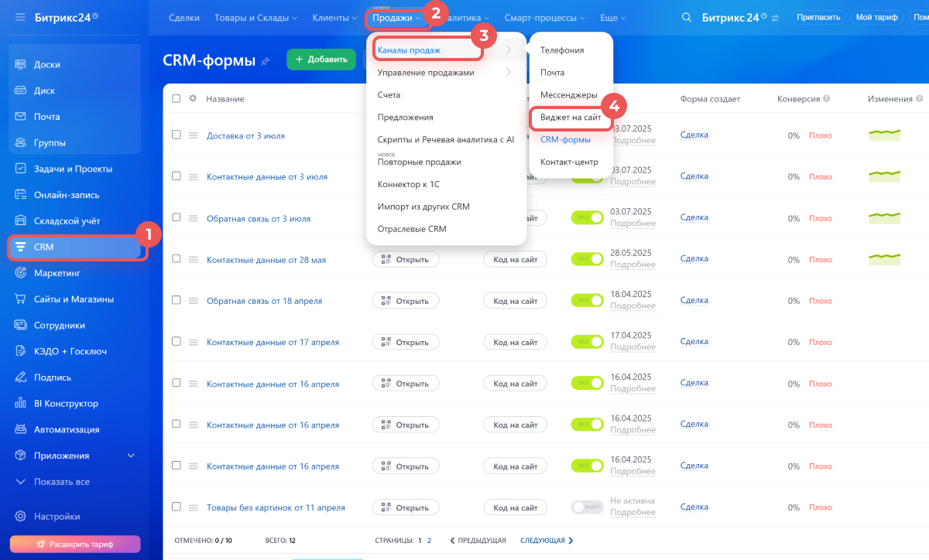Click Подробнее under 18.04.2025 date
This screenshot has height=560, width=929.
pos(632,306)
